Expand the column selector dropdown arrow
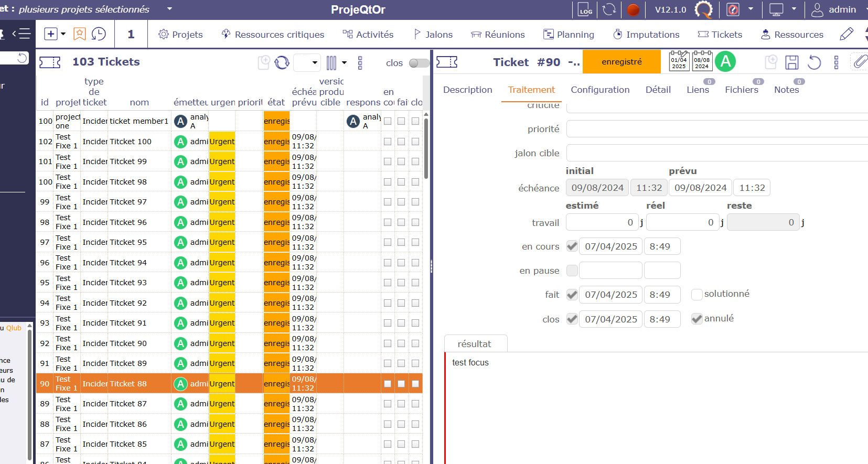 344,62
